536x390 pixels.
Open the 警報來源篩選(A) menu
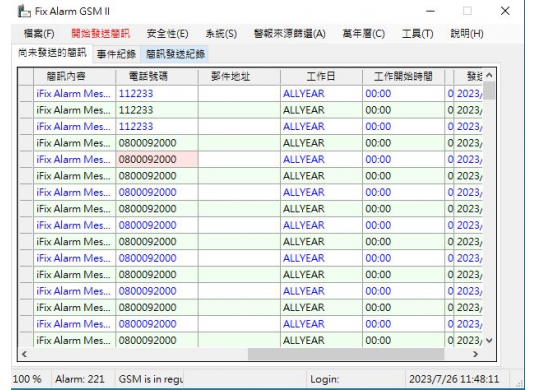[290, 34]
